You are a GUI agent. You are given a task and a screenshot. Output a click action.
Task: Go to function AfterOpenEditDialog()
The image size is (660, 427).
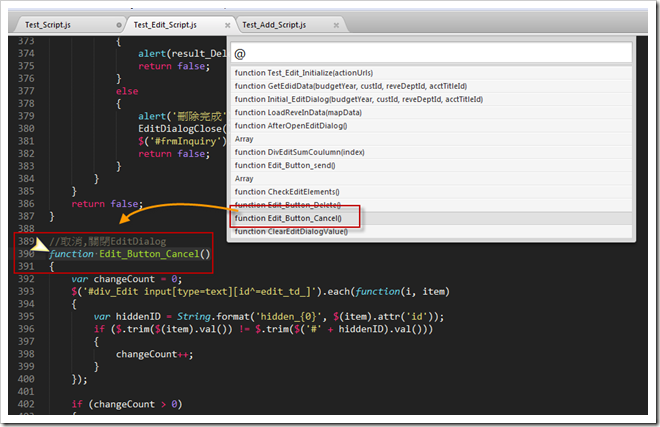(x=431, y=125)
